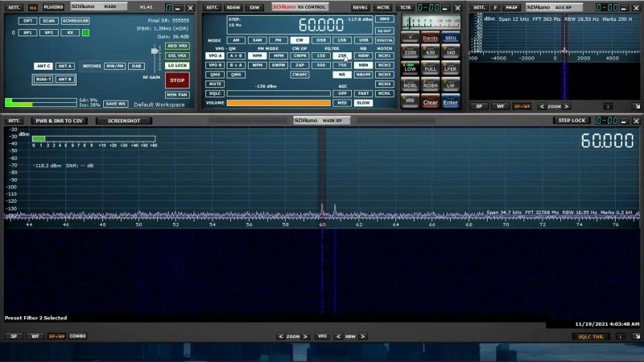This screenshot has width=644, height=362.
Task: Increase RBW in Main SP
Action: [363, 336]
